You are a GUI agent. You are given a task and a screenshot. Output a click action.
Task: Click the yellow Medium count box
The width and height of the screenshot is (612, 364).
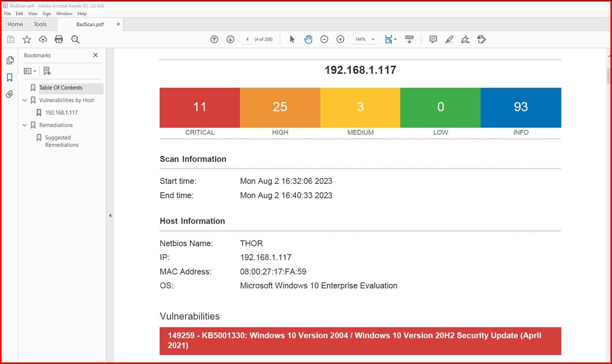360,108
